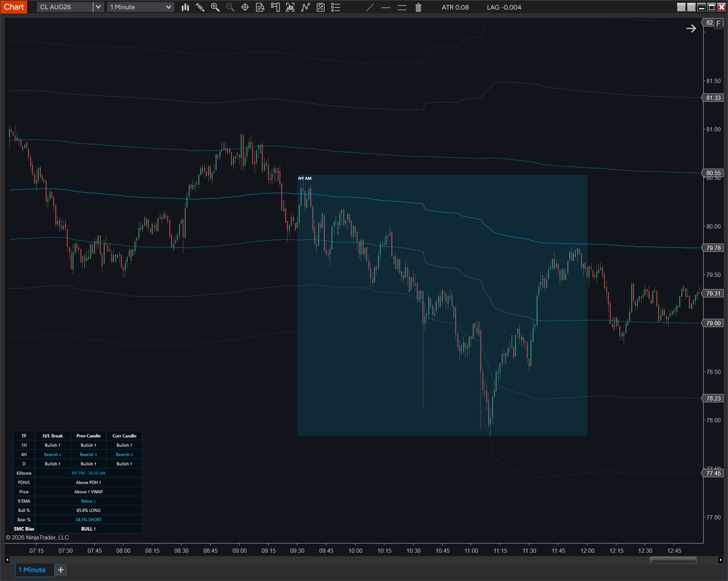Screen dimensions: 728x581
Task: Open the Strategies dialog icon
Action: click(320, 7)
